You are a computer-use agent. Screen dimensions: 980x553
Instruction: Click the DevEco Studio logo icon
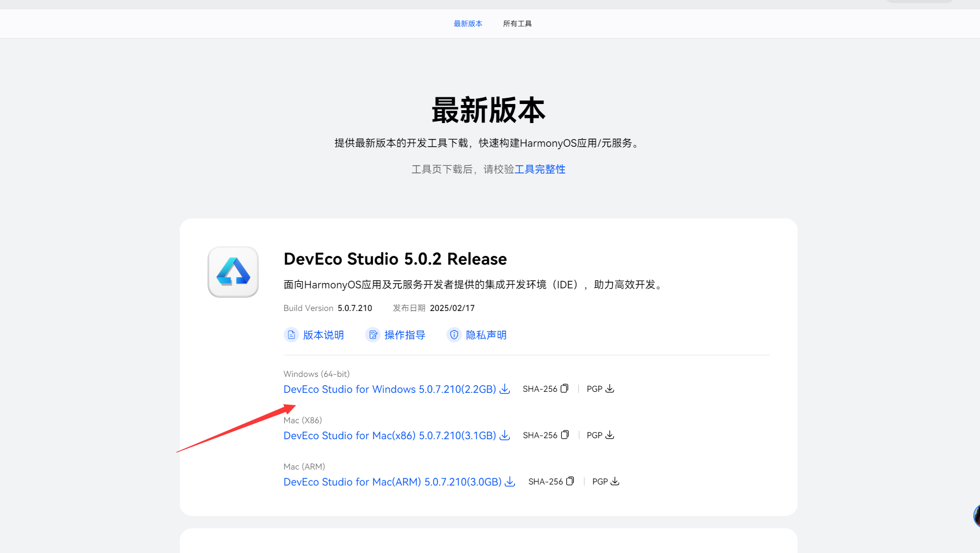pos(233,272)
